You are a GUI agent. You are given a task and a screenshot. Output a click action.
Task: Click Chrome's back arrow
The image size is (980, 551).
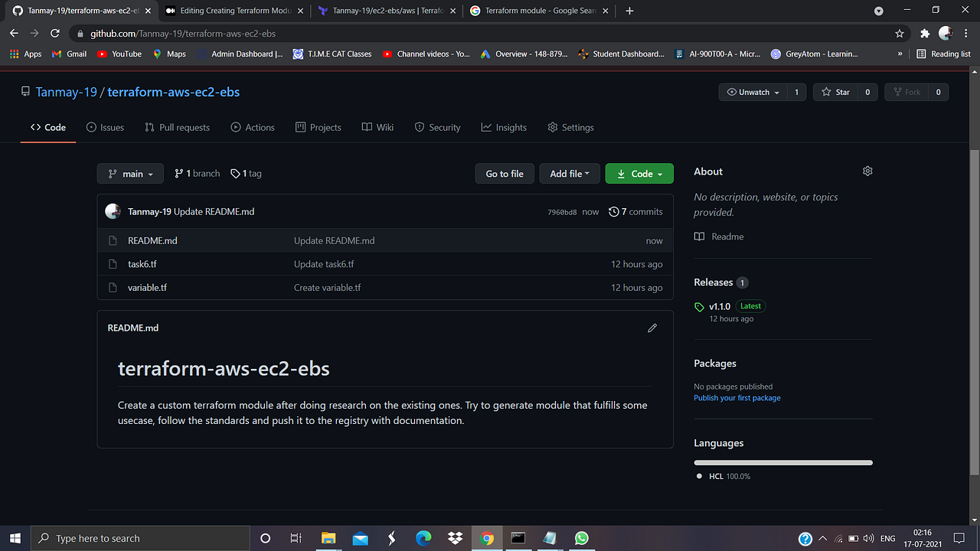pyautogui.click(x=14, y=34)
